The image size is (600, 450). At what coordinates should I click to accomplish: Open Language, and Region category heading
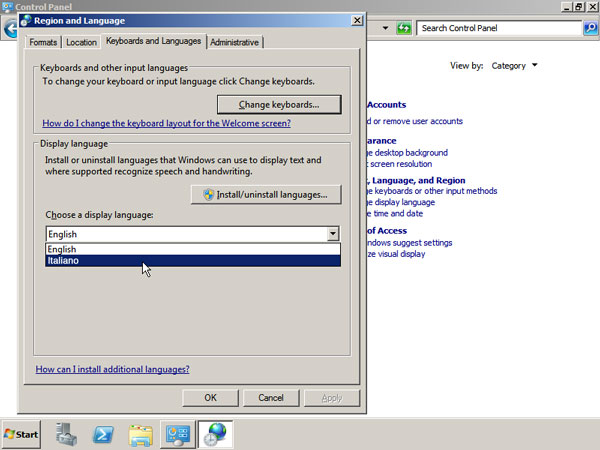(416, 180)
